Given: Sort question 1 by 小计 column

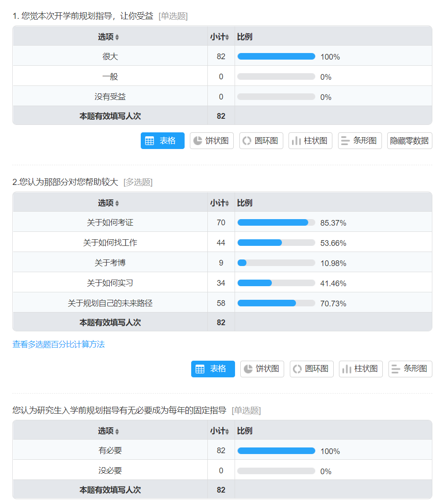Looking at the screenshot, I should [x=220, y=37].
